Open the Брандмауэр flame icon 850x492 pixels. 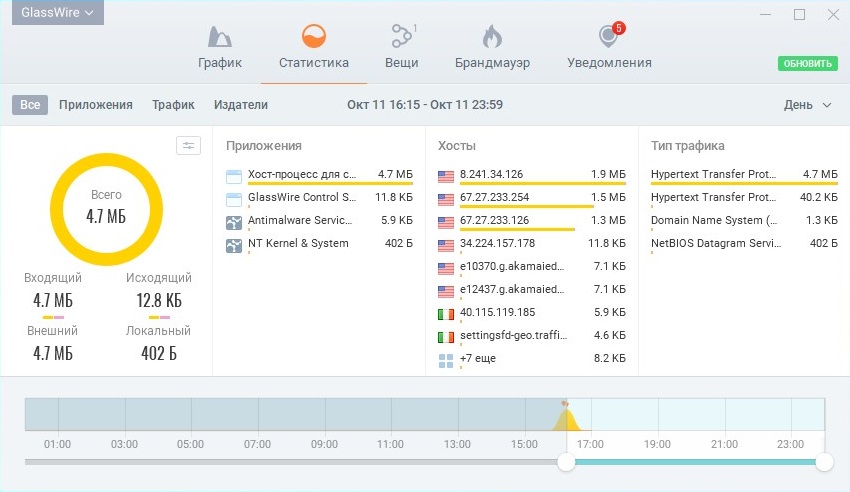tap(491, 37)
